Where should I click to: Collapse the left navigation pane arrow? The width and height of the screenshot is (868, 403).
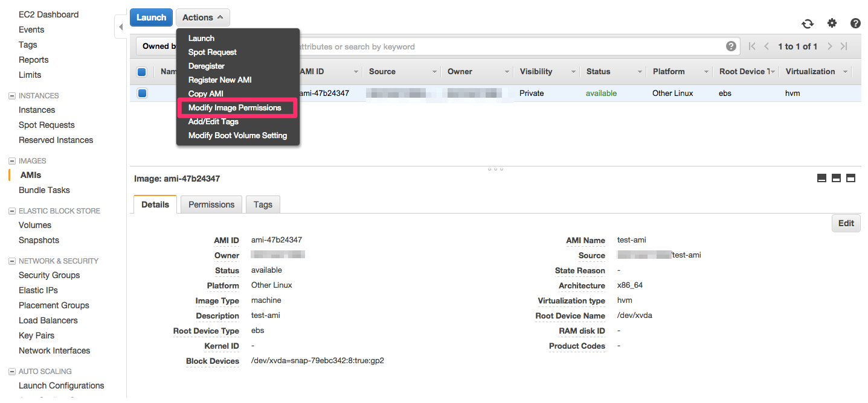pyautogui.click(x=121, y=27)
